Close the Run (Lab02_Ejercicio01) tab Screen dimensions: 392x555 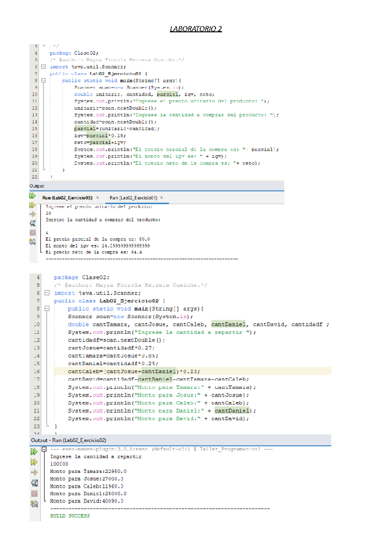161,198
